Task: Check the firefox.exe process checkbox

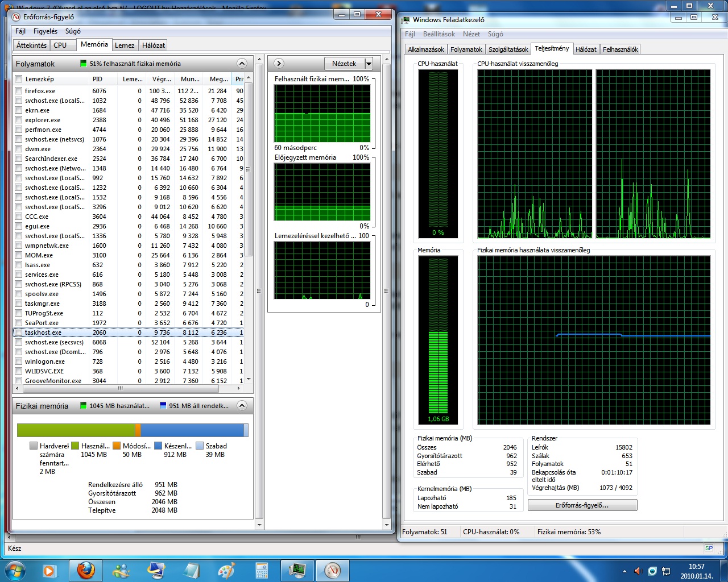Action: (x=19, y=91)
